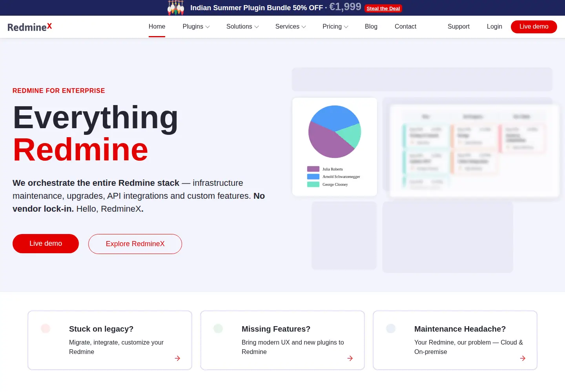
Task: Click the text Migrate, integrate, customize your Redmine
Action: 116,347
